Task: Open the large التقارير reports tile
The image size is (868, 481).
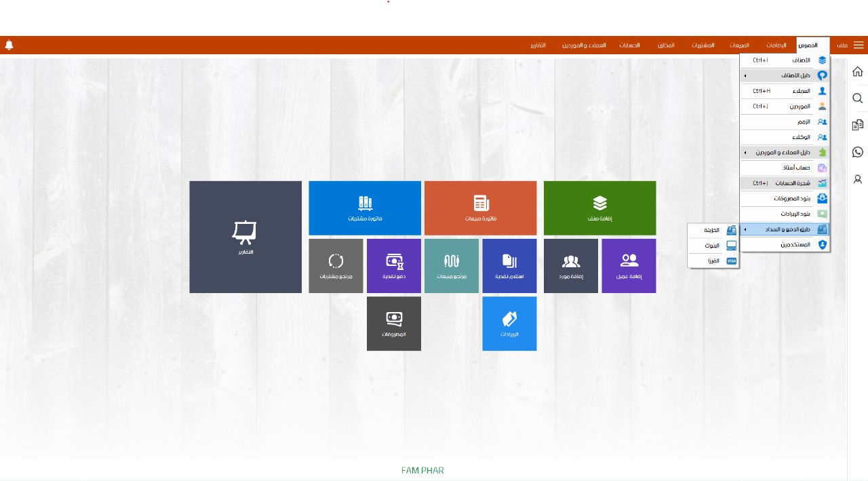Action: [x=245, y=237]
